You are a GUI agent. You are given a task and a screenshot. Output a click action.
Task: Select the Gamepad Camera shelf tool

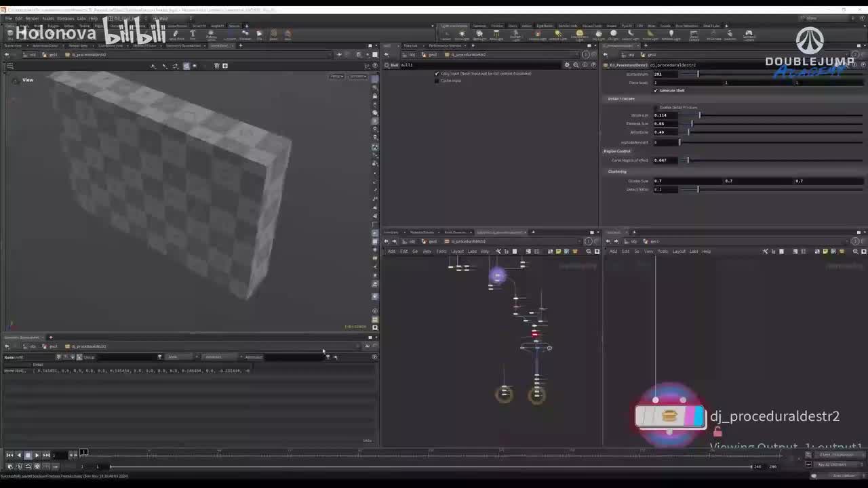coord(749,34)
